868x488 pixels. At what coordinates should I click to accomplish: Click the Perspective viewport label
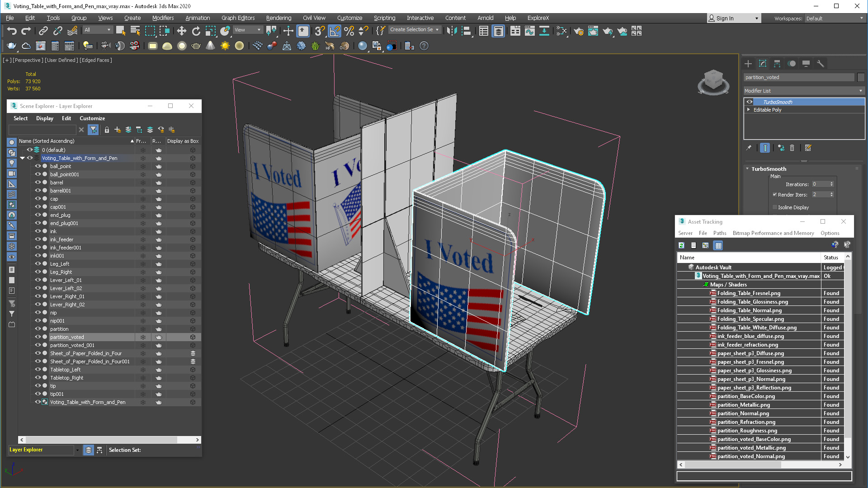[28, 60]
